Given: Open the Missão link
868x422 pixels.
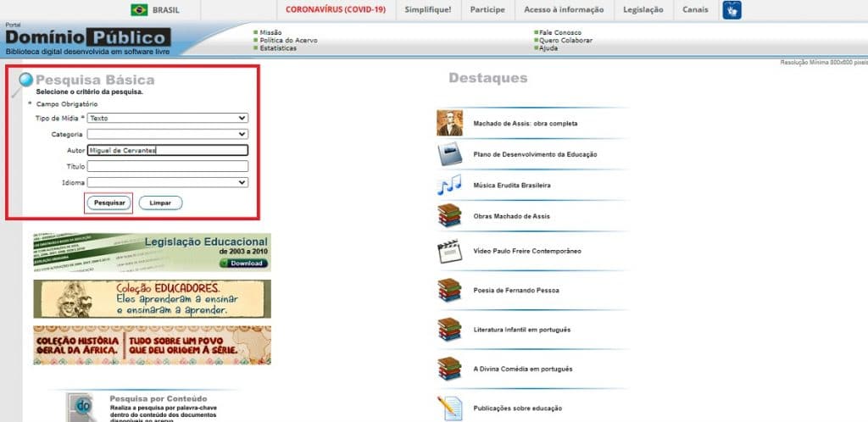Looking at the screenshot, I should [x=270, y=33].
